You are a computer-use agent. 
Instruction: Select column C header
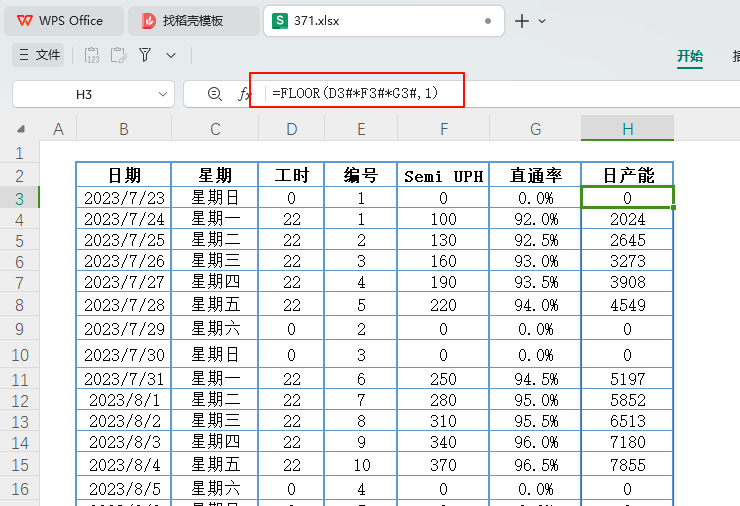point(215,129)
